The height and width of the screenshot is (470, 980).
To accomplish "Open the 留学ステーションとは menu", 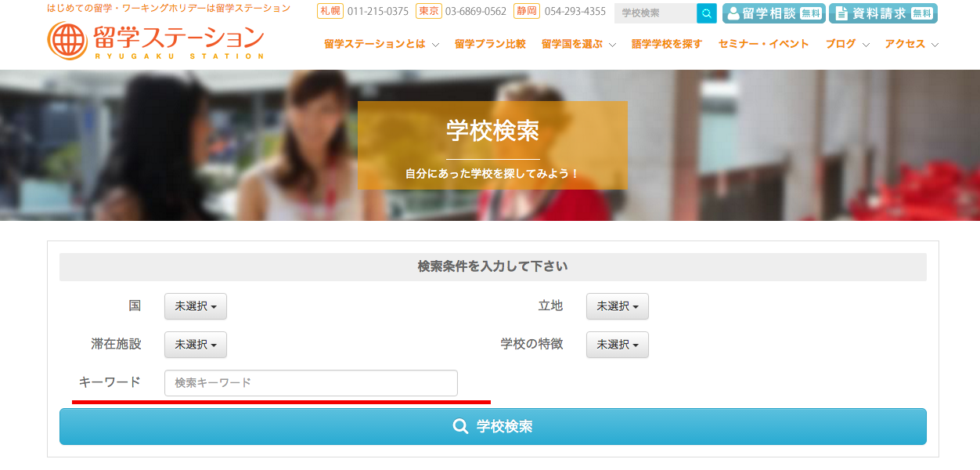I will 381,45.
